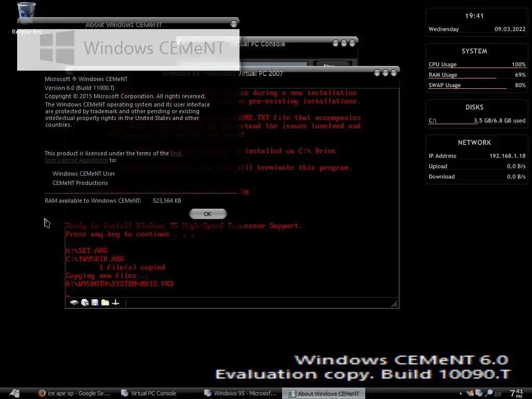Switch to ice ape xp Google Search taskbar item

(74, 393)
